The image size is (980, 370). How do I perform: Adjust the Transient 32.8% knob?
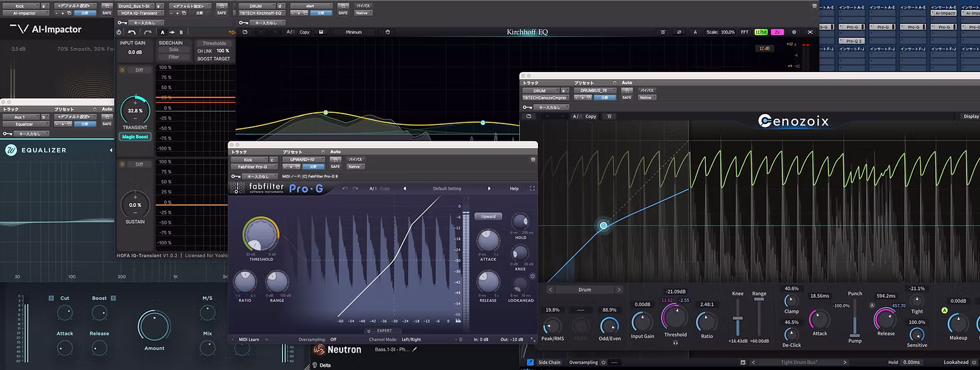[135, 110]
